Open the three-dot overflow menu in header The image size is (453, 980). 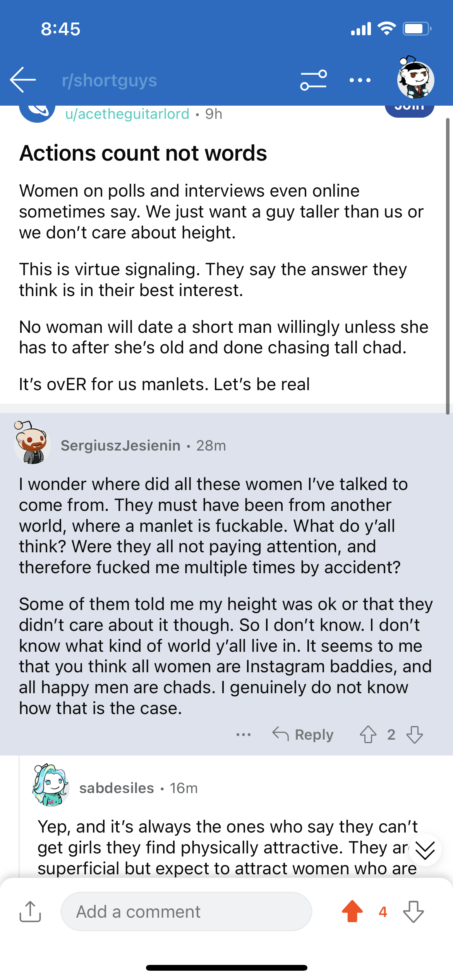point(360,80)
